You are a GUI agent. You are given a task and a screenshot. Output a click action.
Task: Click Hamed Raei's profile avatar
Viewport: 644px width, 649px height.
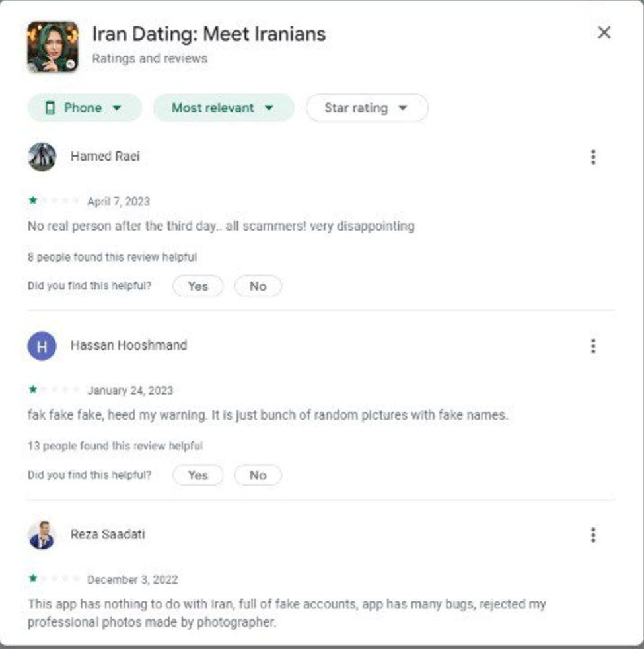tap(42, 157)
